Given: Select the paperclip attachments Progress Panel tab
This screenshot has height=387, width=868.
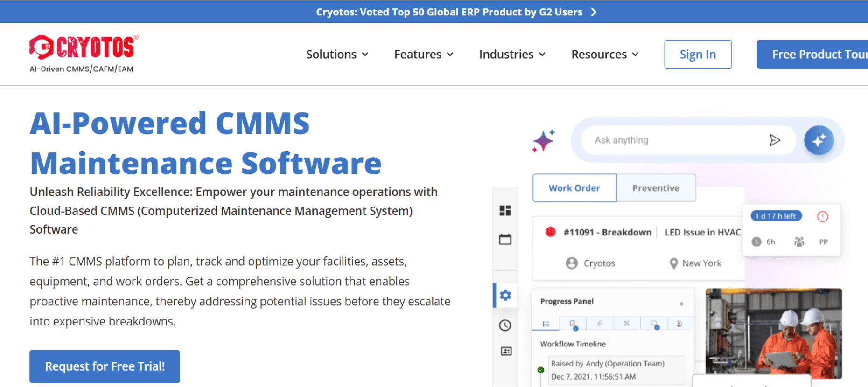Looking at the screenshot, I should pos(600,323).
